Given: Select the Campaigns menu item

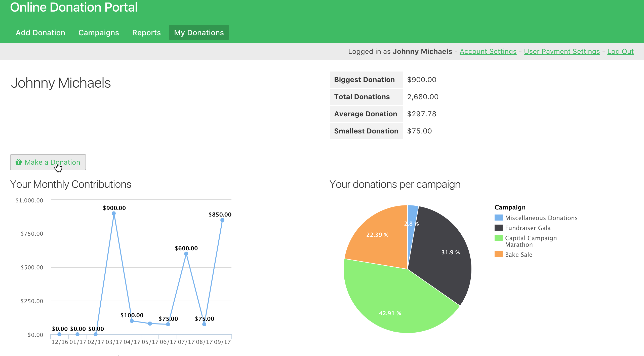Looking at the screenshot, I should click(98, 32).
